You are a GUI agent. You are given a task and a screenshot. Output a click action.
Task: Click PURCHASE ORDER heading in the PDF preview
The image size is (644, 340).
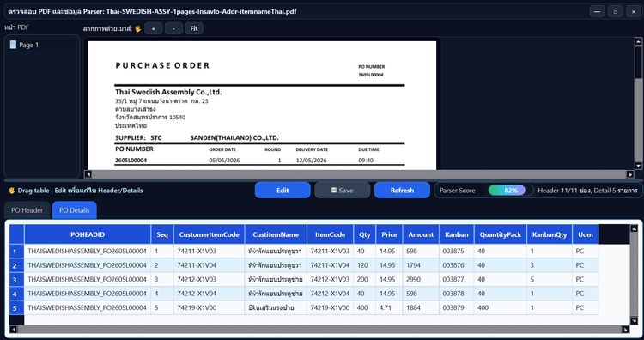coord(162,65)
